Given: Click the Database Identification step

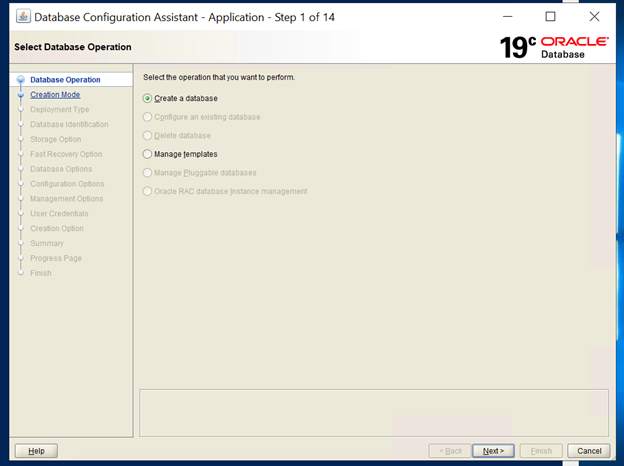Looking at the screenshot, I should [69, 124].
